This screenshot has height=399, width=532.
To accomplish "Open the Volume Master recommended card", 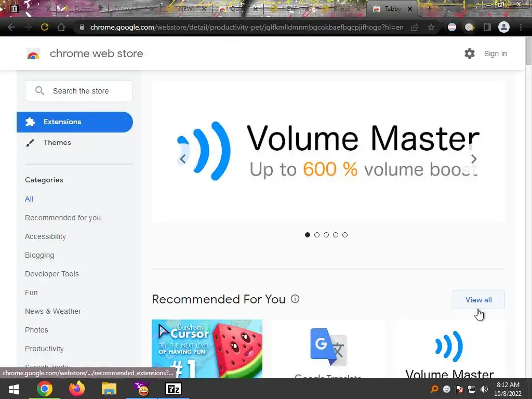I will [449, 349].
